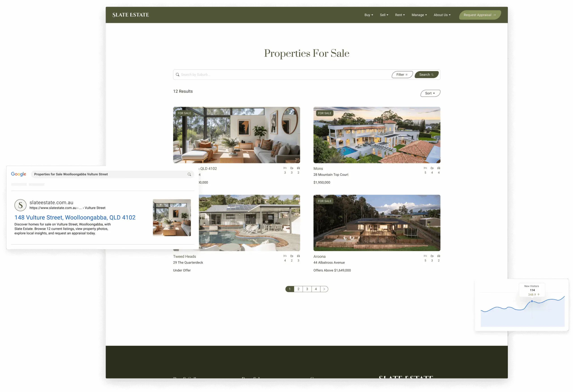573x392 pixels.
Task: Click the Under Offer status text
Action: click(182, 270)
